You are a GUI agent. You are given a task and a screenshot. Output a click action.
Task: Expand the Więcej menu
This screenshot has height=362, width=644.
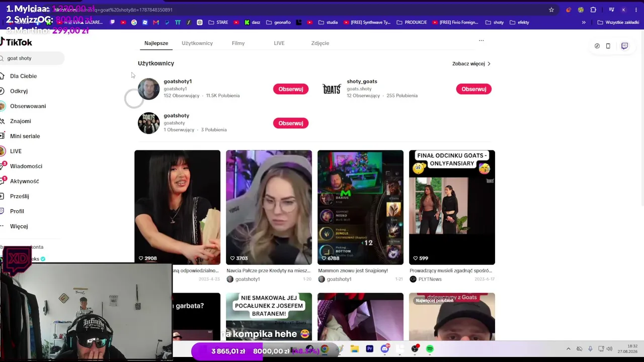(19, 227)
